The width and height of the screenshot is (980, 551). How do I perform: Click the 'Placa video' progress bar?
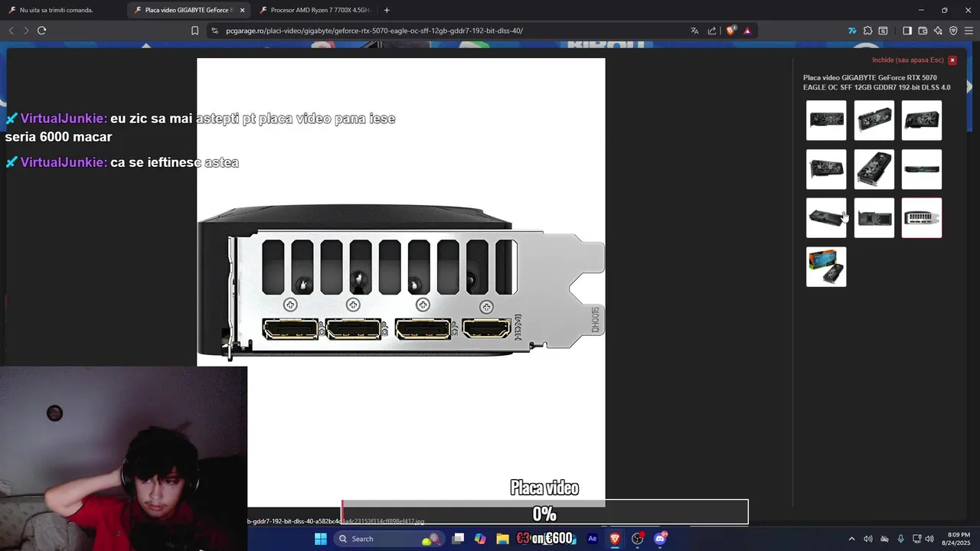pos(544,511)
